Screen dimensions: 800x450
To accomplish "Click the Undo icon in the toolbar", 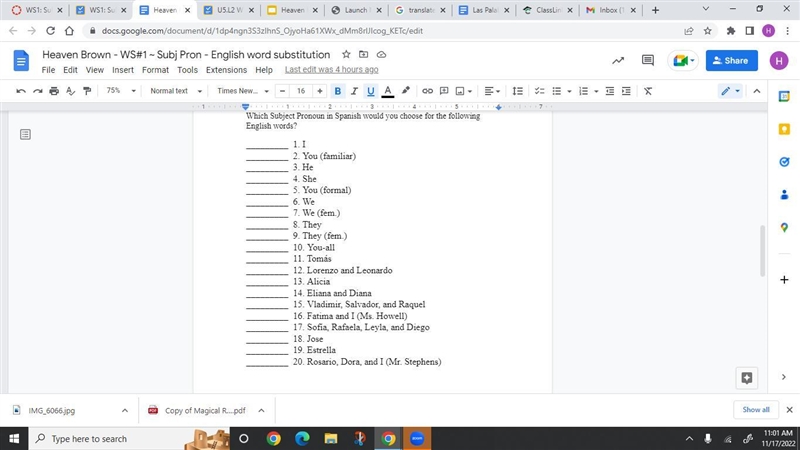I will coord(21,91).
